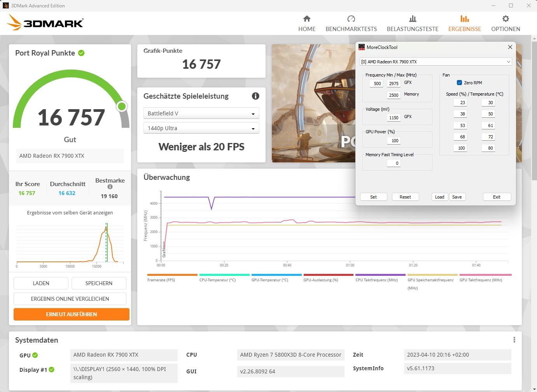The height and width of the screenshot is (392, 537).
Task: Click the Benchmarktests gauge icon
Action: (351, 19)
